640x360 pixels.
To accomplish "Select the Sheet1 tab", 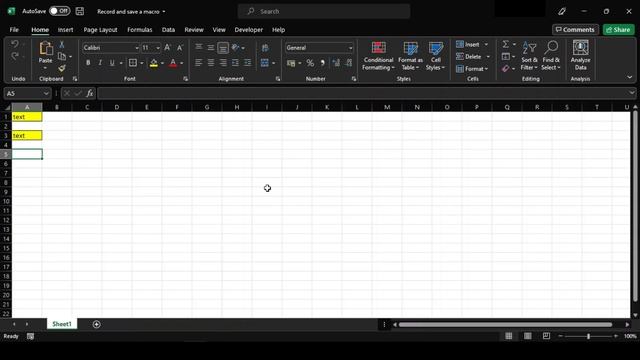I will pyautogui.click(x=62, y=324).
